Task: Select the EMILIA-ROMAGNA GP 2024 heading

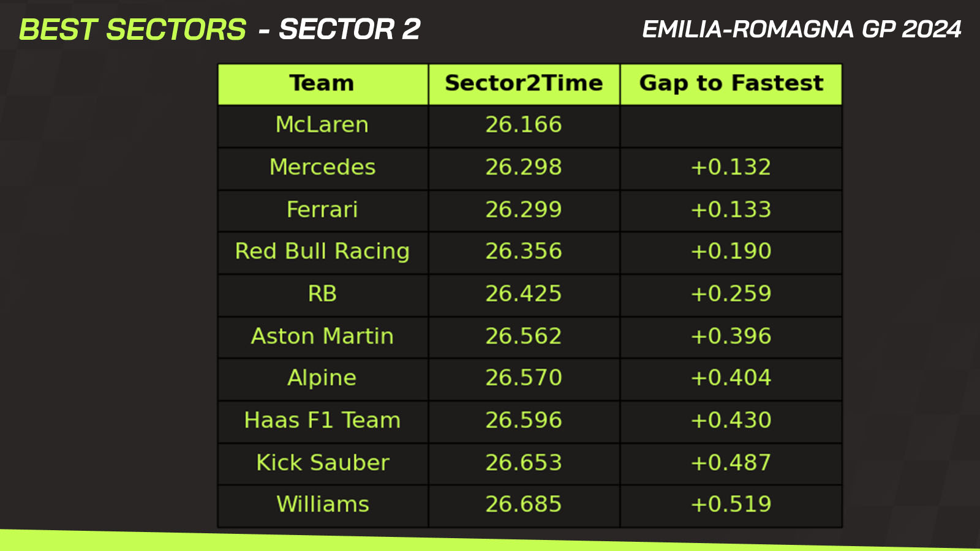Action: click(x=802, y=29)
